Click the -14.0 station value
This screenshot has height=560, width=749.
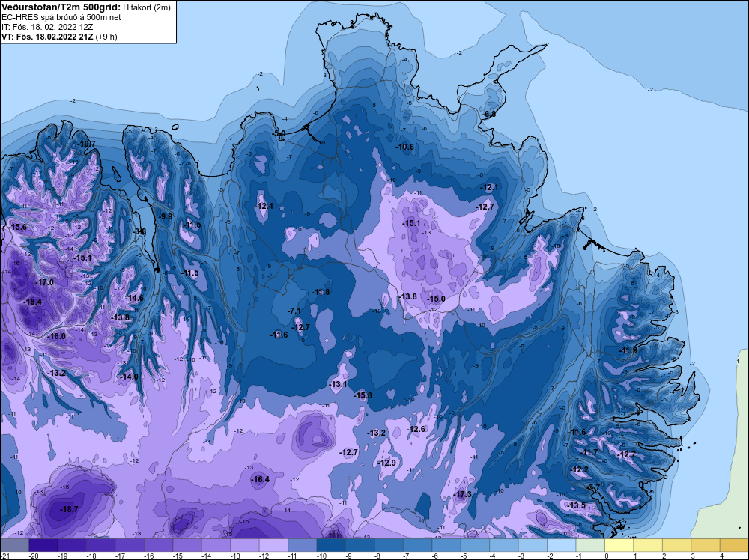point(129,377)
